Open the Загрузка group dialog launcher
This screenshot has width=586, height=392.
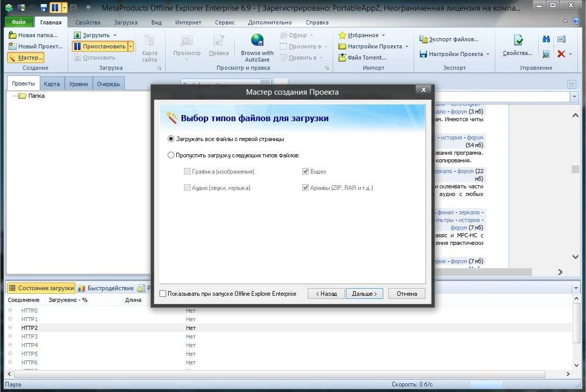(159, 68)
